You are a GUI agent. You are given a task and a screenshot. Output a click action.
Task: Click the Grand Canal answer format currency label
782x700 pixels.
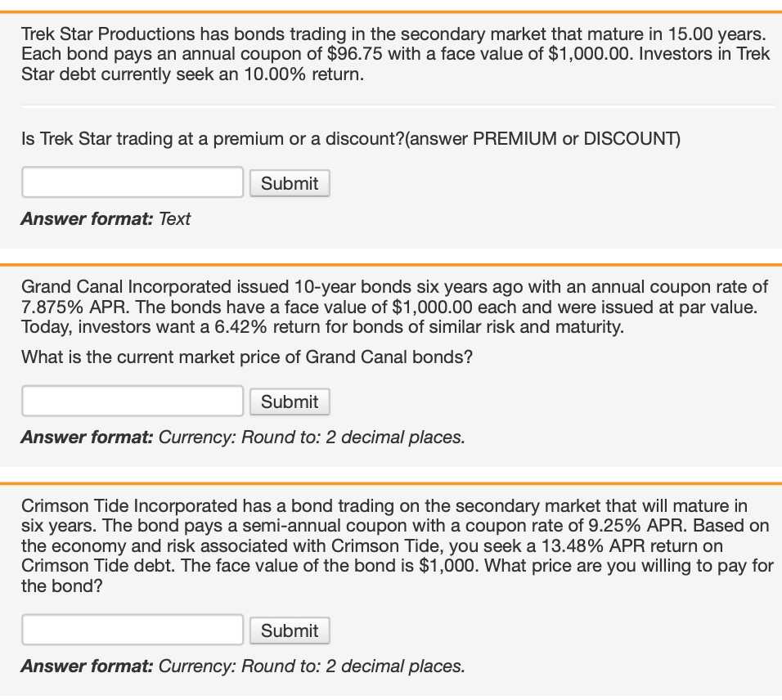click(243, 437)
